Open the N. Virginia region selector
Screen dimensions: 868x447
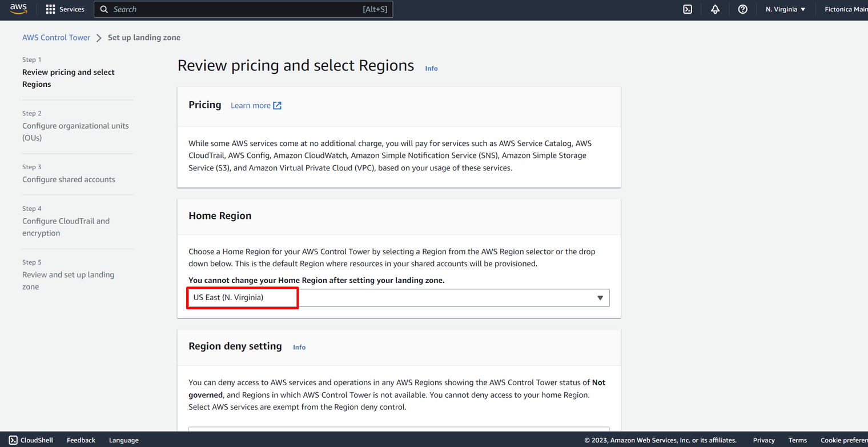click(x=786, y=9)
